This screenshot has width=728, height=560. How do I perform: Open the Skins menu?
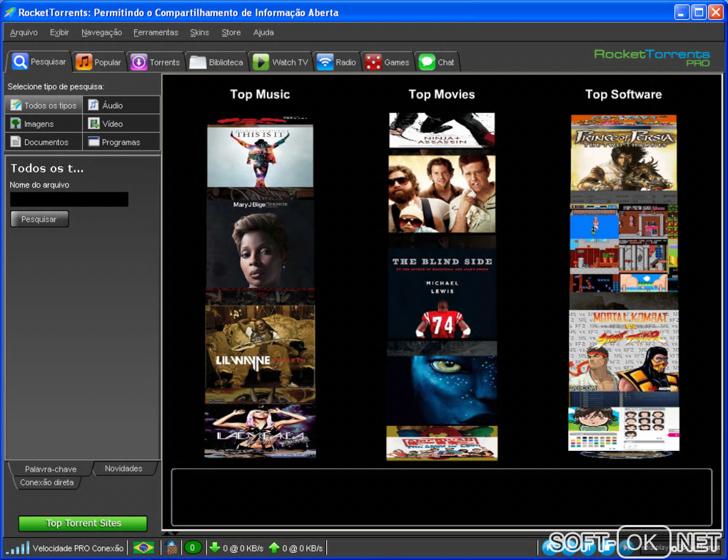point(200,33)
